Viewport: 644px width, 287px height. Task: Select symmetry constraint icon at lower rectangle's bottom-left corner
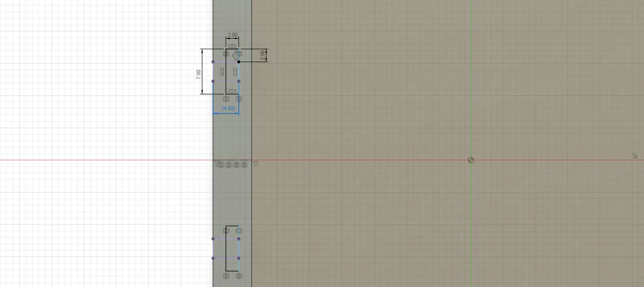coord(226,276)
